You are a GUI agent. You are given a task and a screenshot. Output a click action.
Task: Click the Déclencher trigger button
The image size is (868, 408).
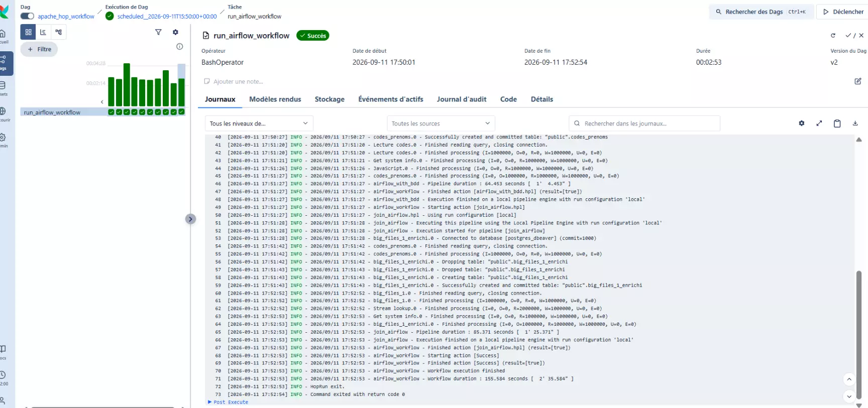click(x=843, y=12)
